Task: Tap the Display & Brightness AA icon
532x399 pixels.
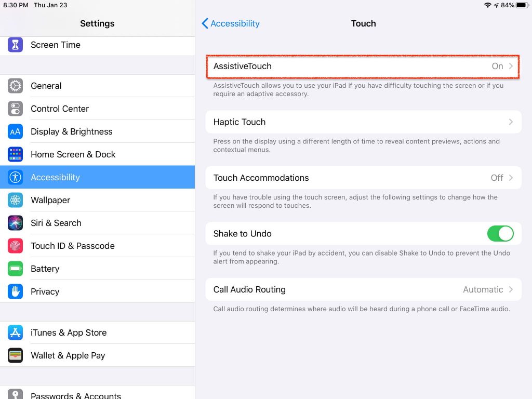Action: pyautogui.click(x=15, y=131)
